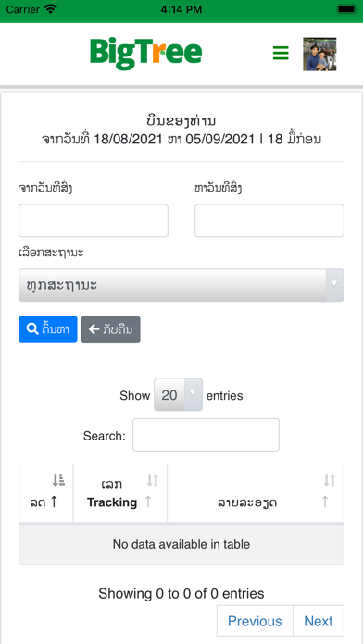This screenshot has width=363, height=644.
Task: Tap the user profile photo
Action: tap(319, 55)
